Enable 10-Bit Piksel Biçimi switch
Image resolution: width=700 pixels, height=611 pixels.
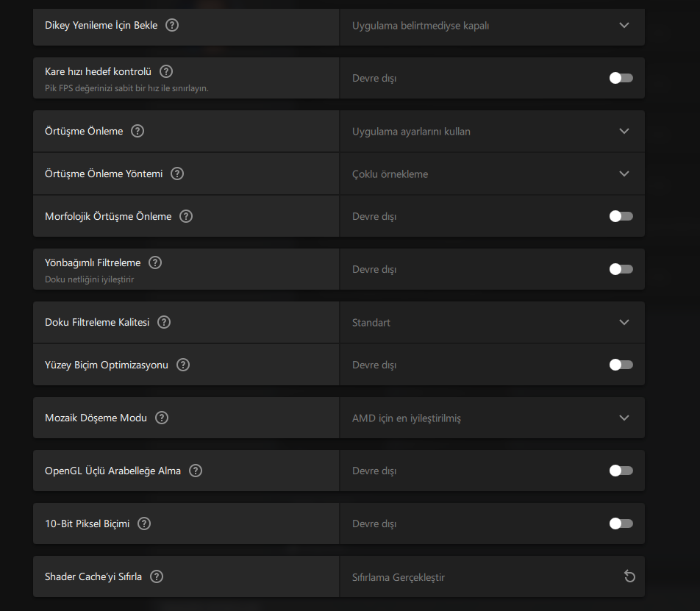[x=621, y=524]
